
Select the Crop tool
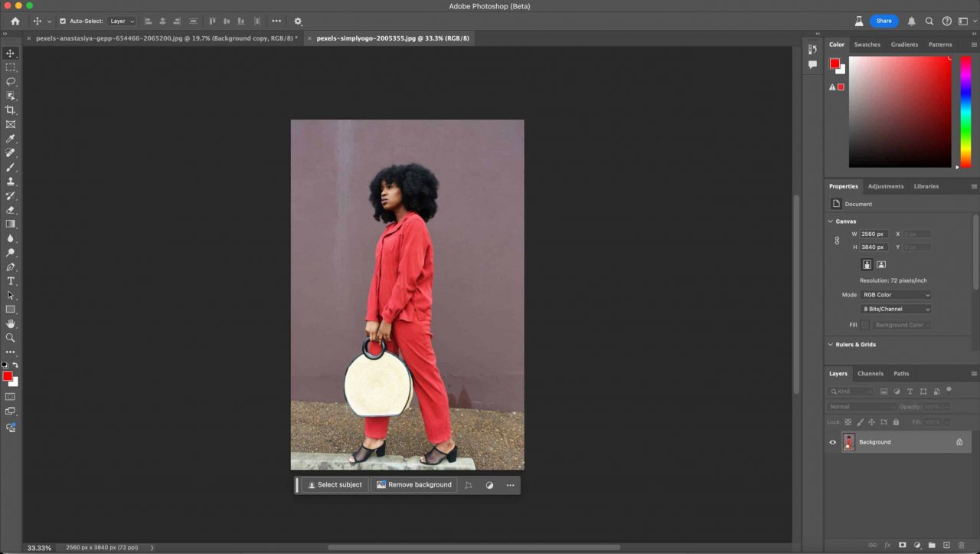11,110
